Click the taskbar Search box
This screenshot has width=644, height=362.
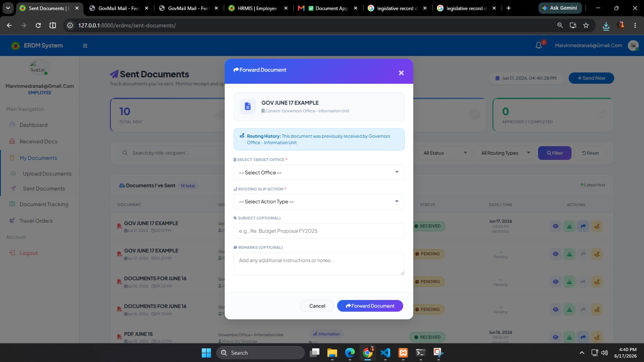coord(261,353)
